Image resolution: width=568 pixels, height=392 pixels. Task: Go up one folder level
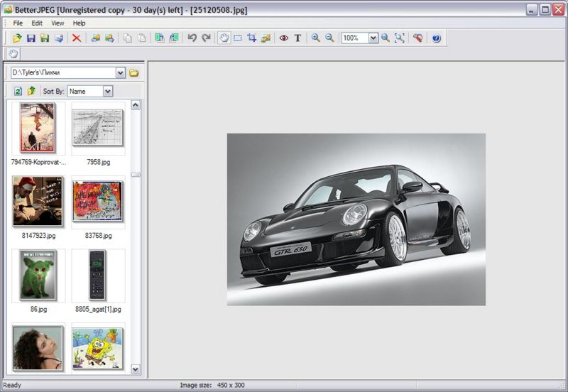pyautogui.click(x=31, y=91)
